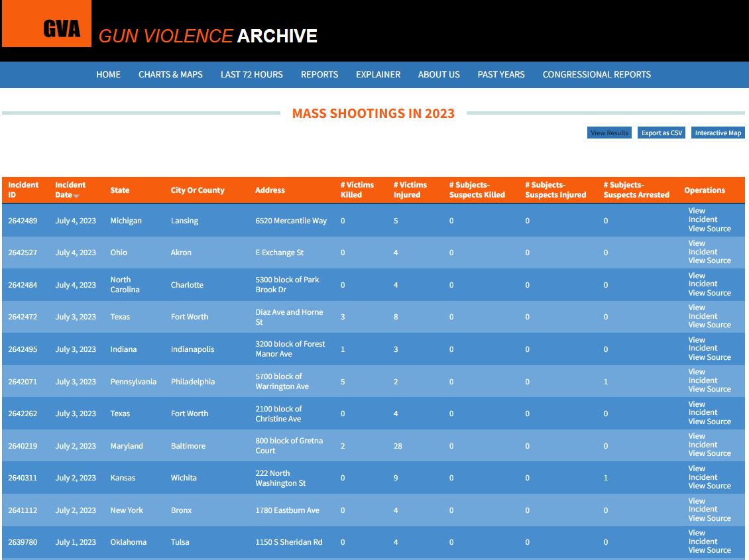Open the HOME menu item

[109, 74]
